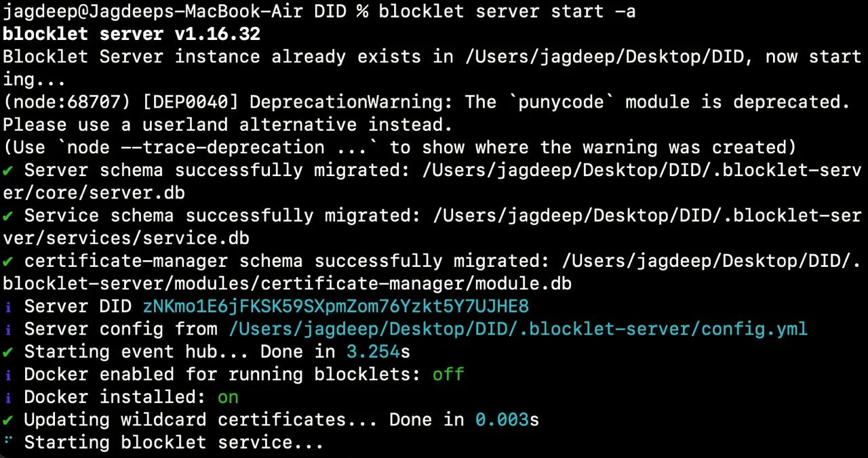Click the green 'off' Docker enabled status
868x458 pixels.
(x=448, y=375)
